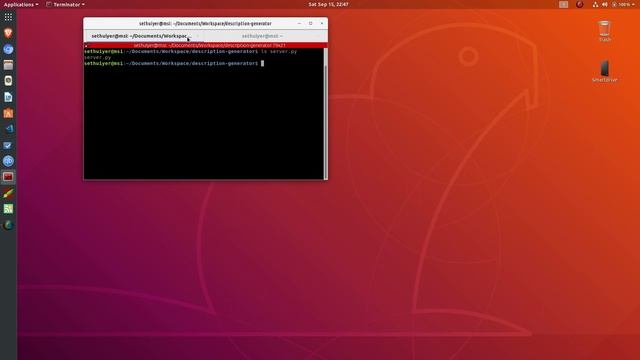Close the Terminator window

(x=322, y=23)
